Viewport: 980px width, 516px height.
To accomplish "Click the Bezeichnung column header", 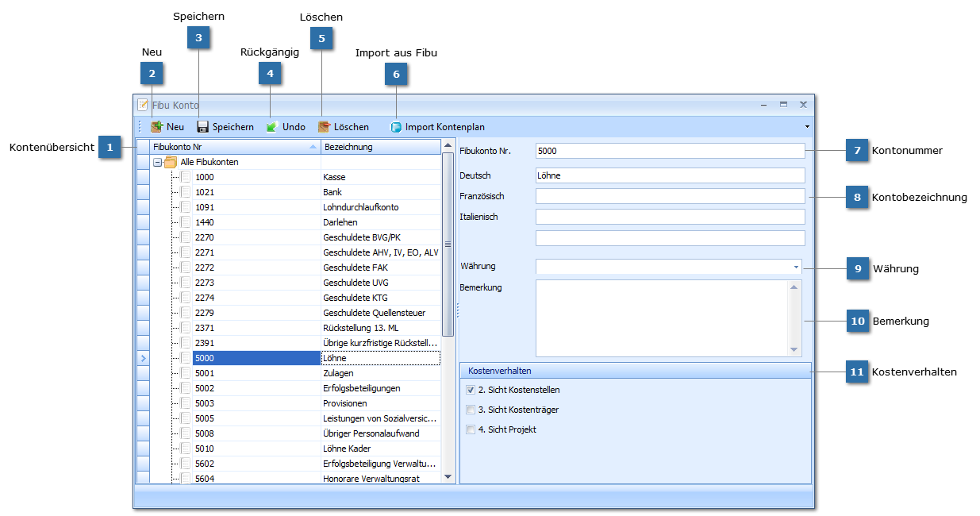I will [379, 147].
